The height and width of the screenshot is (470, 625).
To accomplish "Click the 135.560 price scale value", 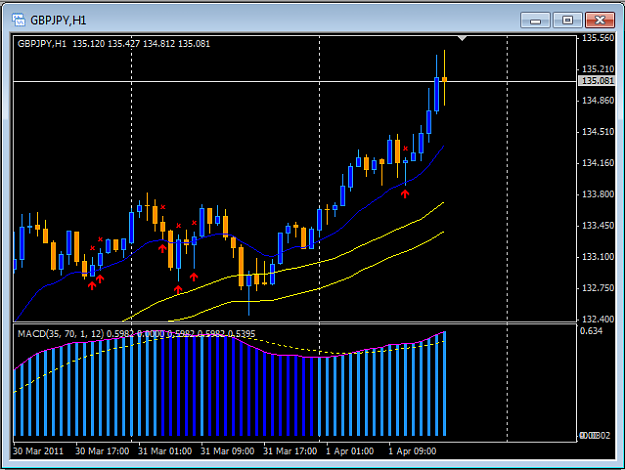I will click(x=598, y=38).
